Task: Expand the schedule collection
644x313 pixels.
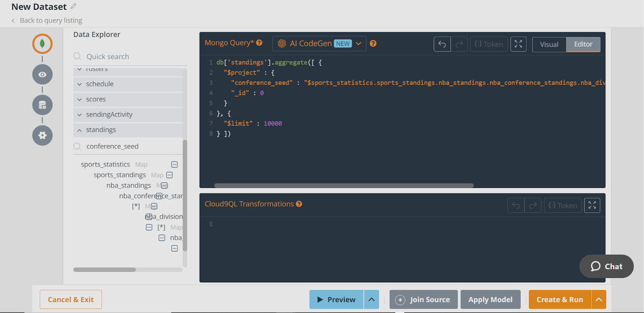Action: pyautogui.click(x=128, y=84)
